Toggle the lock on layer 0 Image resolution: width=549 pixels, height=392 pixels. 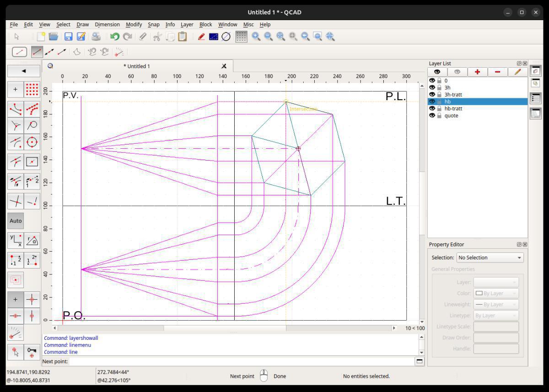point(439,81)
